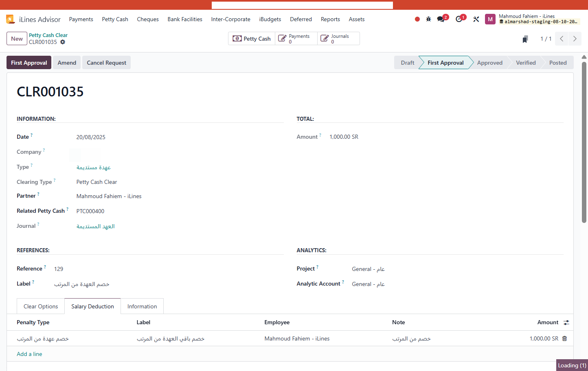
Task: Open the Petty Cash menu
Action: tap(115, 19)
